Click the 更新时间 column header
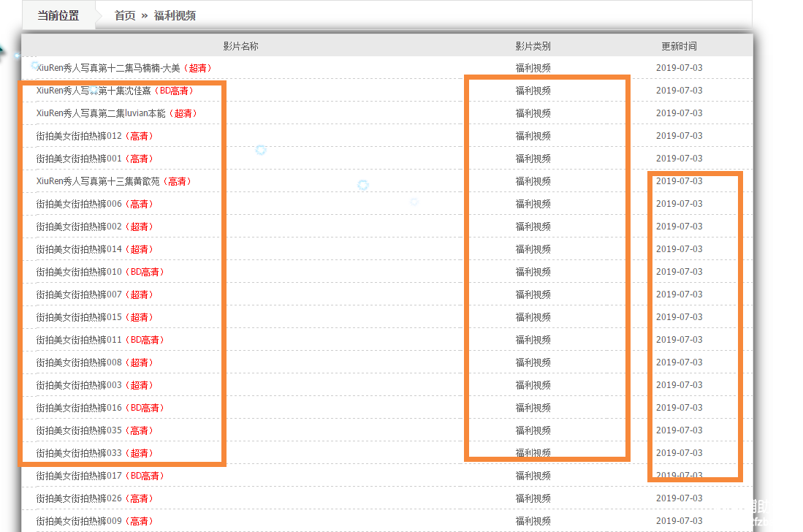803x532 pixels. click(679, 46)
